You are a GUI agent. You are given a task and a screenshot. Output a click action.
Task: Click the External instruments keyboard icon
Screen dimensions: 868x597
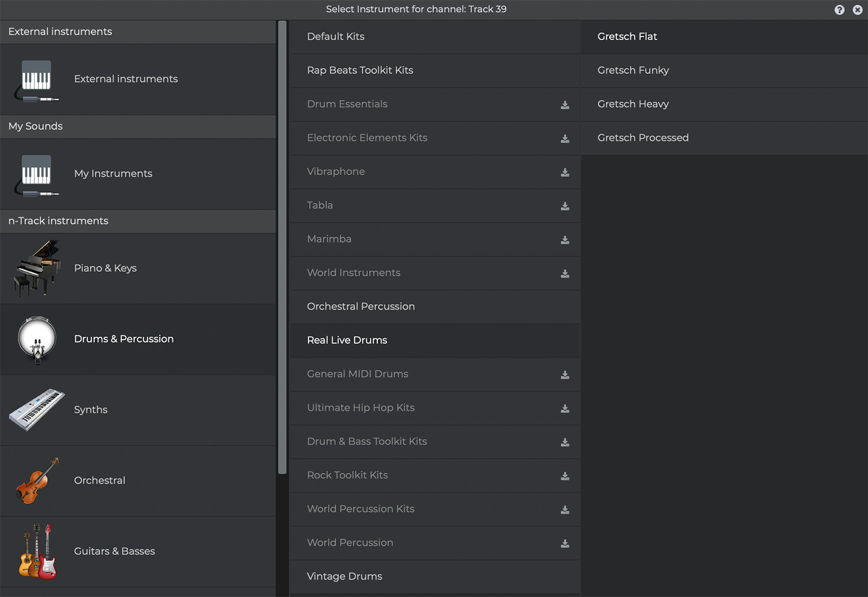(x=38, y=80)
